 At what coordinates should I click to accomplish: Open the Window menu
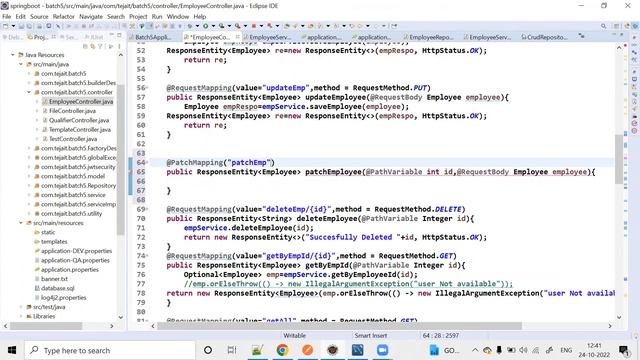point(178,16)
